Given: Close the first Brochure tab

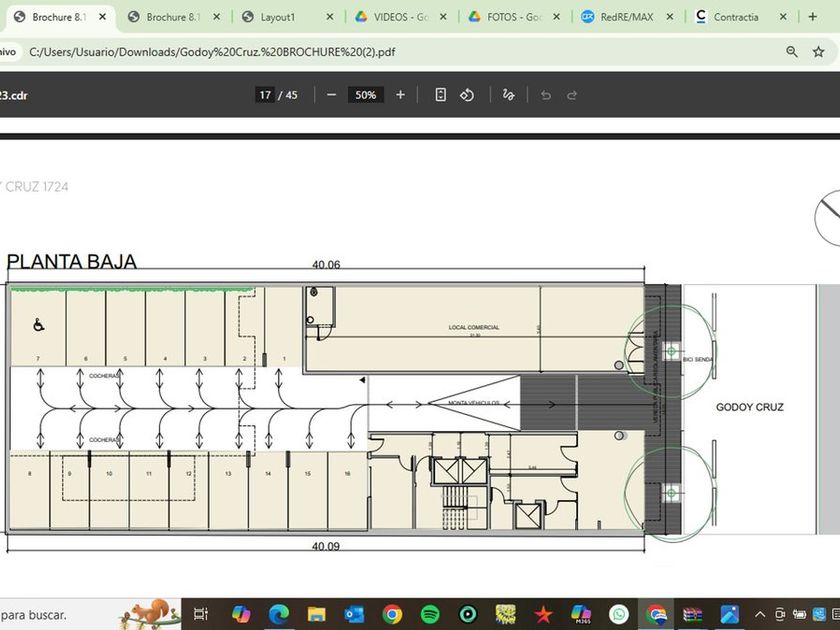Looking at the screenshot, I should [x=102, y=17].
